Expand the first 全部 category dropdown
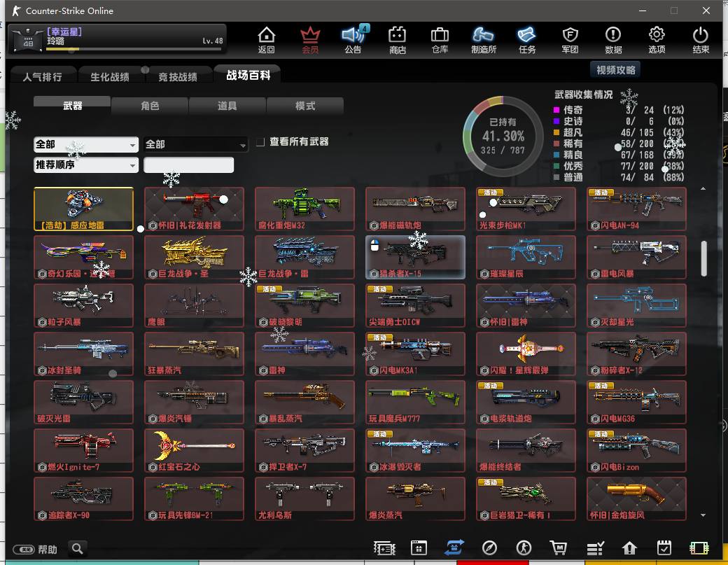 pyautogui.click(x=86, y=144)
